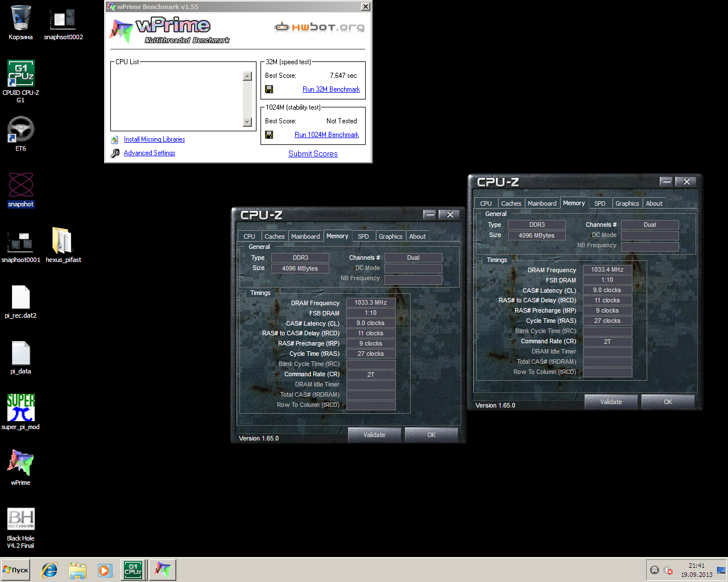Click Run 1024M Benchmark link
This screenshot has width=728, height=582.
(326, 135)
